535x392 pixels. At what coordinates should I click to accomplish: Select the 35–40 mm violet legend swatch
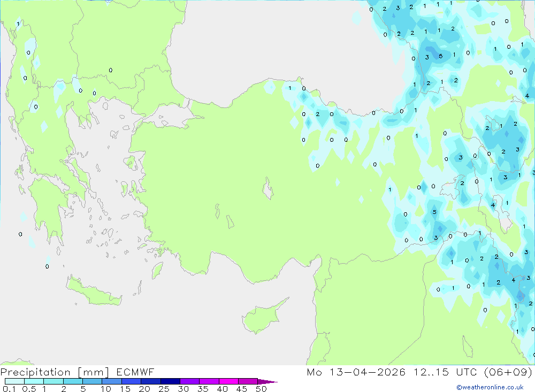[x=209, y=381]
